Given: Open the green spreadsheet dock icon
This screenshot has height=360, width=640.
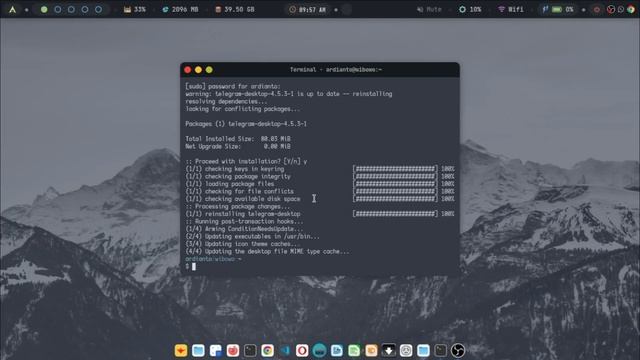Looking at the screenshot, I should pyautogui.click(x=354, y=350).
